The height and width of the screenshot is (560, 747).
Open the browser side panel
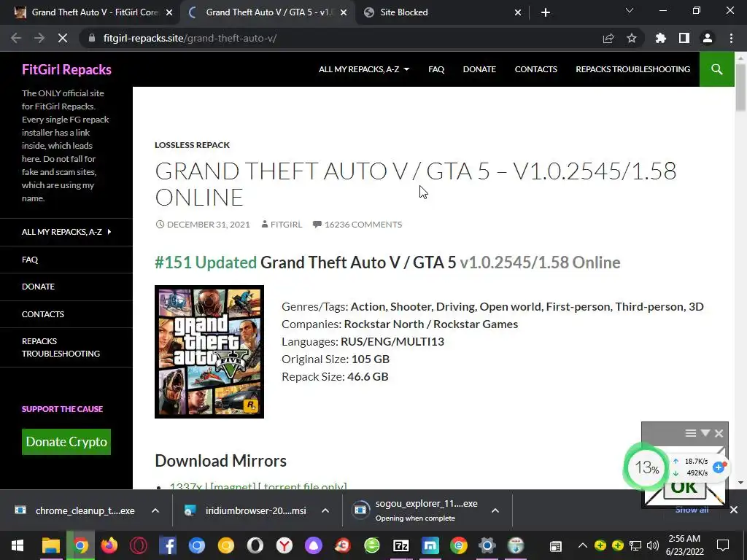point(684,38)
